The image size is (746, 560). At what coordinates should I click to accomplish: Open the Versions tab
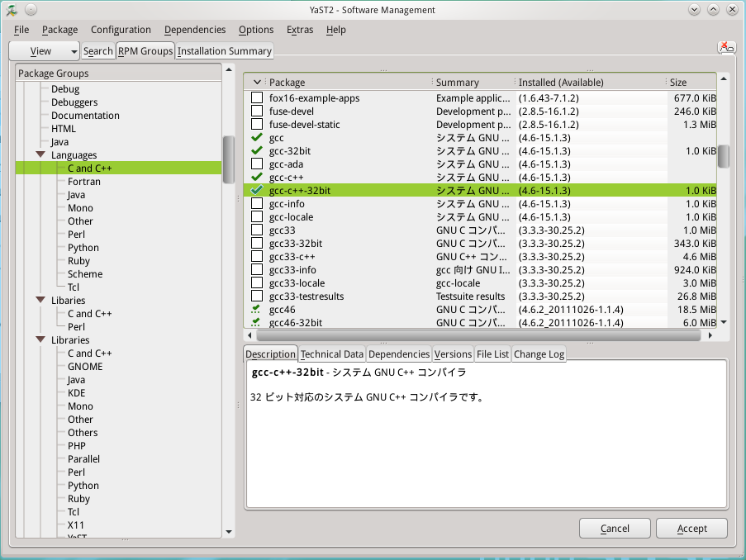[x=453, y=354]
